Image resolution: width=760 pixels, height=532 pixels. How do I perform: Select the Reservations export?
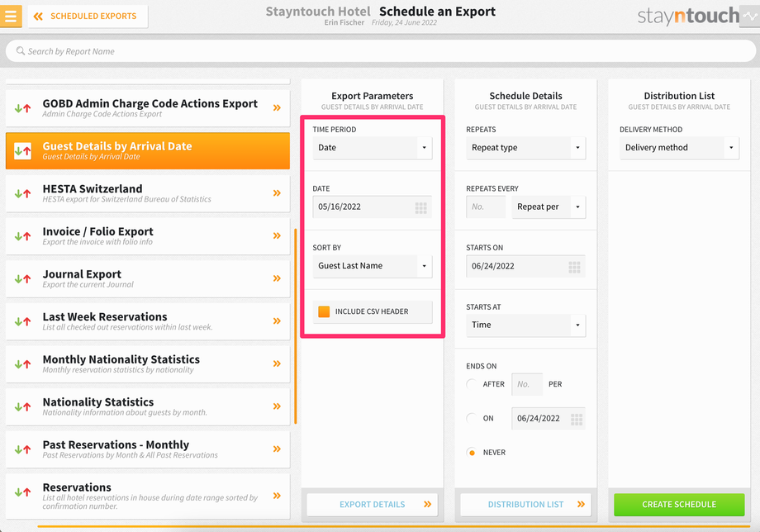[148, 496]
